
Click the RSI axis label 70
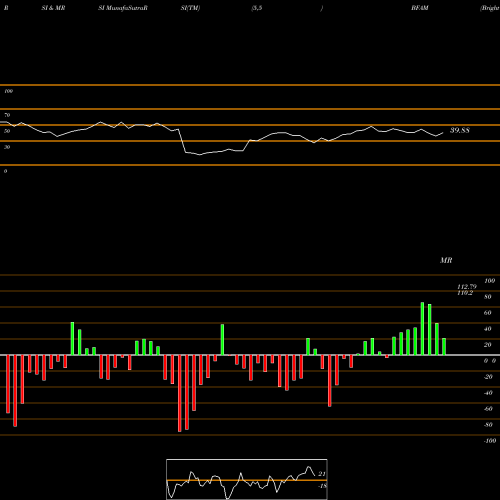click(7, 115)
